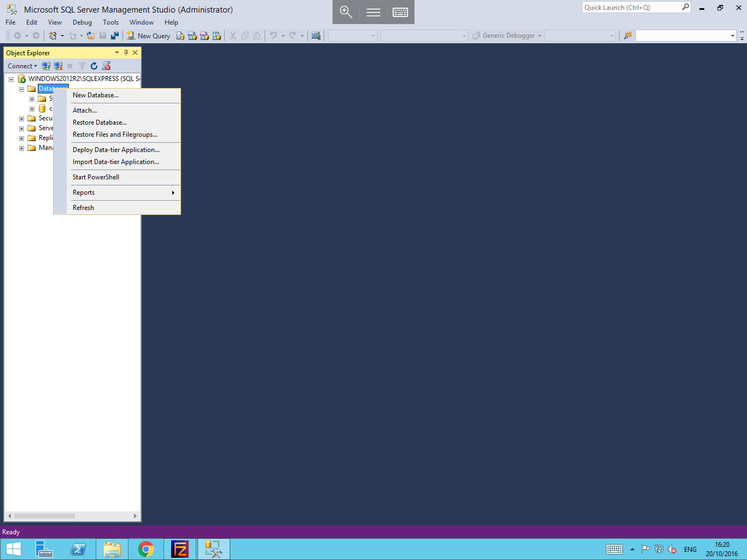Click the hamburger menu icon in top overlay
This screenshot has width=747, height=560.
[x=373, y=12]
